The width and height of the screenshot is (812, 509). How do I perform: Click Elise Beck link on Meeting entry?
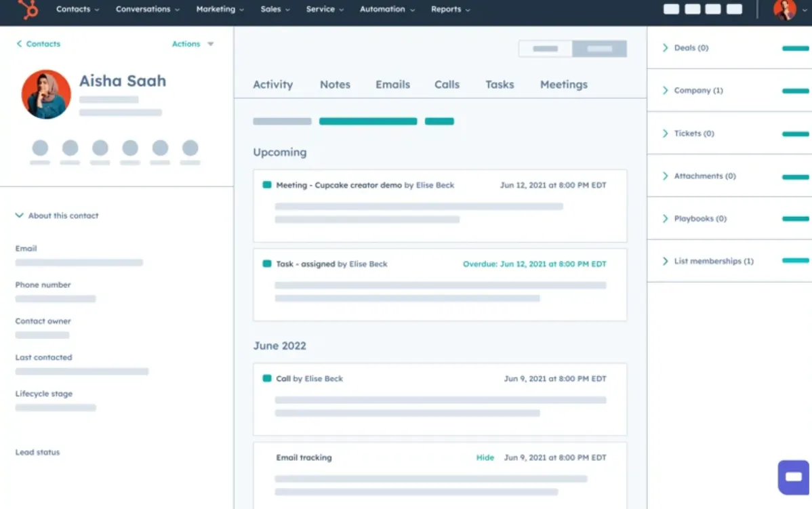(x=435, y=185)
